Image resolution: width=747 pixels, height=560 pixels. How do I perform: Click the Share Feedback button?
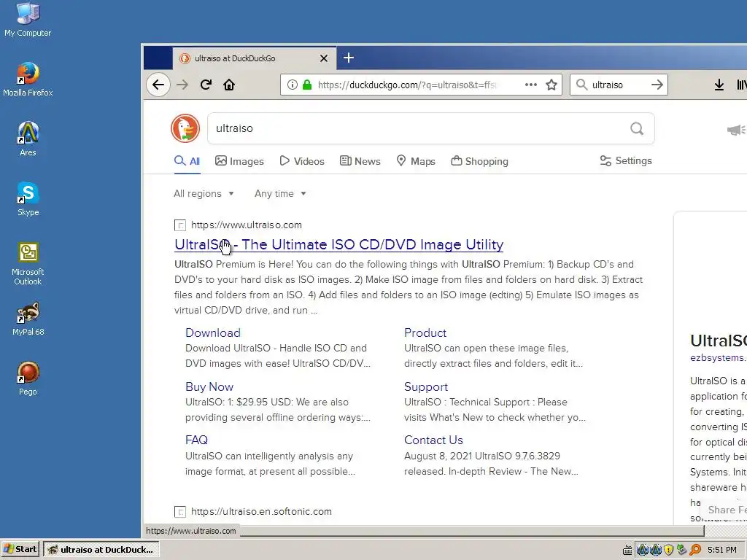(x=724, y=510)
